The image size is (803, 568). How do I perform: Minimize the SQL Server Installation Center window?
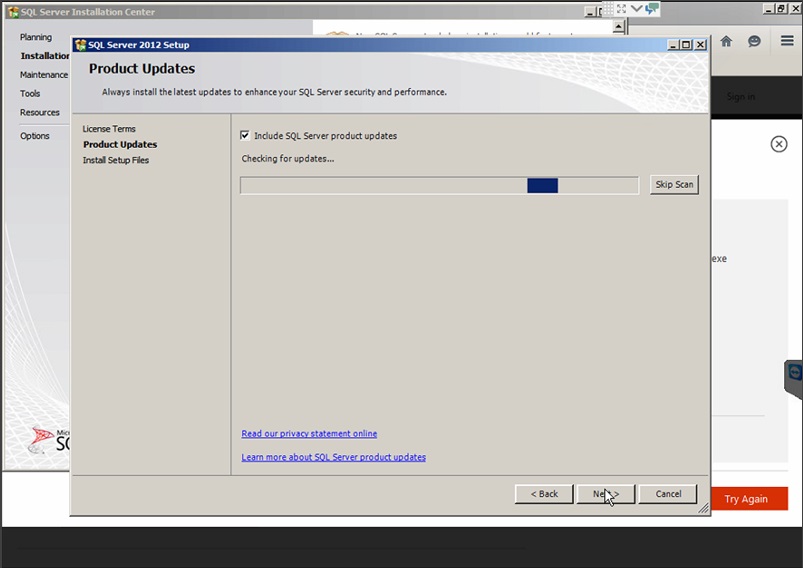pyautogui.click(x=590, y=11)
